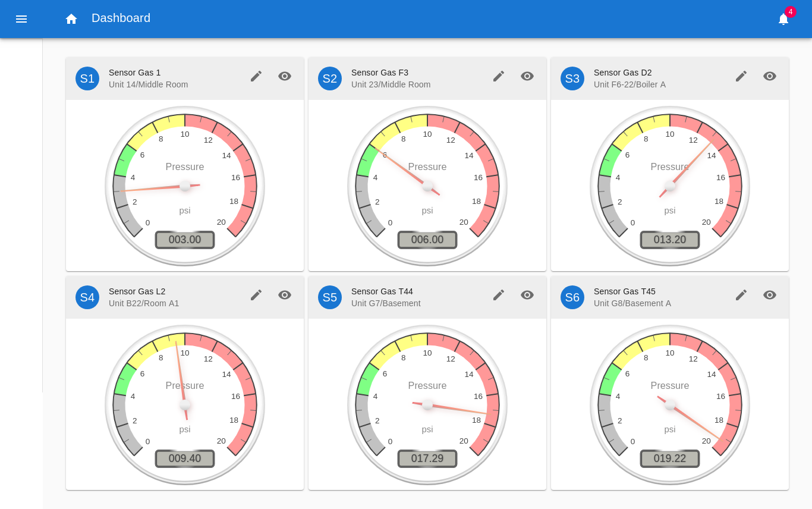Viewport: 812px width, 509px height.
Task: View Sensor Gas 1 using the eye icon
Action: point(285,76)
